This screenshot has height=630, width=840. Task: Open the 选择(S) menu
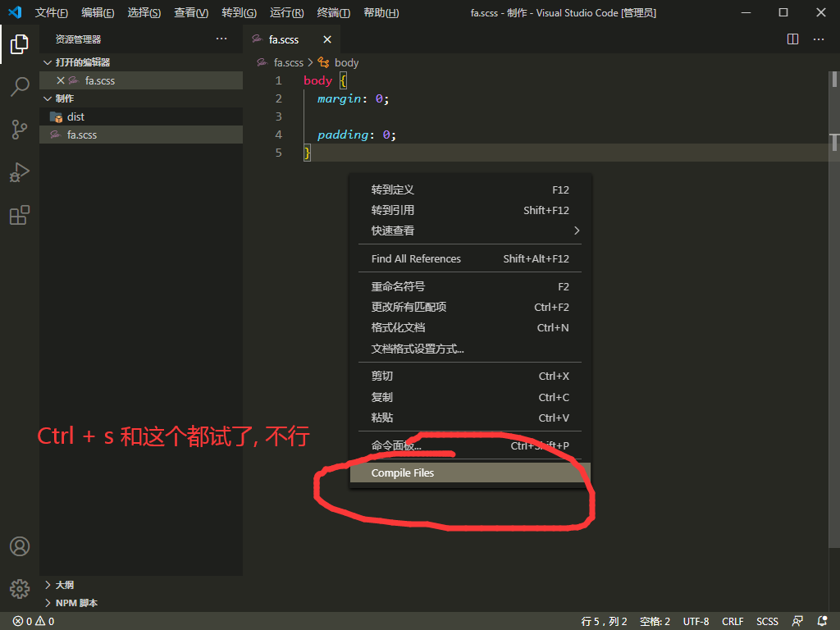coord(144,12)
